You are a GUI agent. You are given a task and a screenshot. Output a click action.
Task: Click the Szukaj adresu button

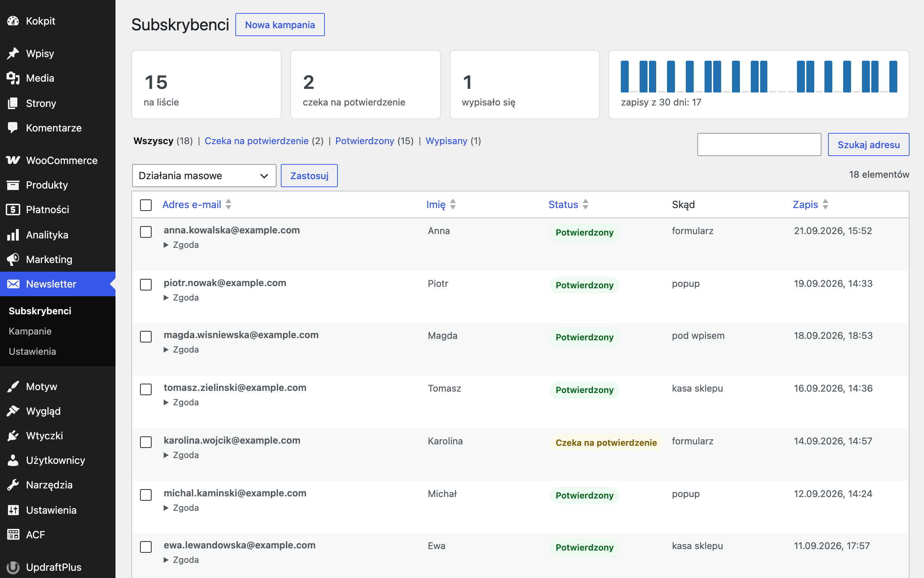click(869, 144)
